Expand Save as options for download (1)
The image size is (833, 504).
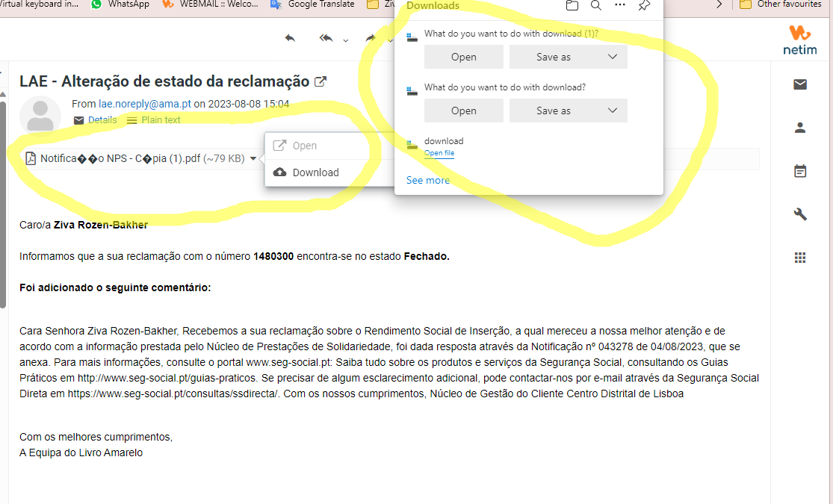(x=613, y=57)
